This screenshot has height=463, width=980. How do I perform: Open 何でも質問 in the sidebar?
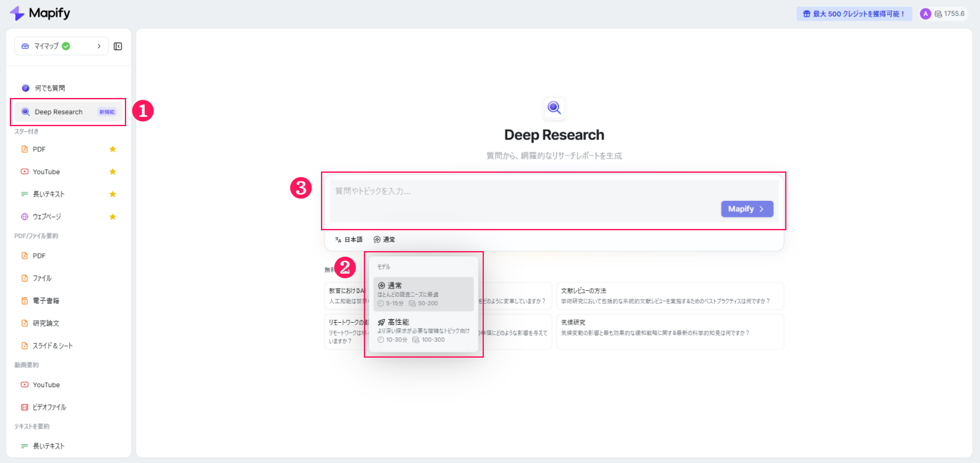coord(50,88)
